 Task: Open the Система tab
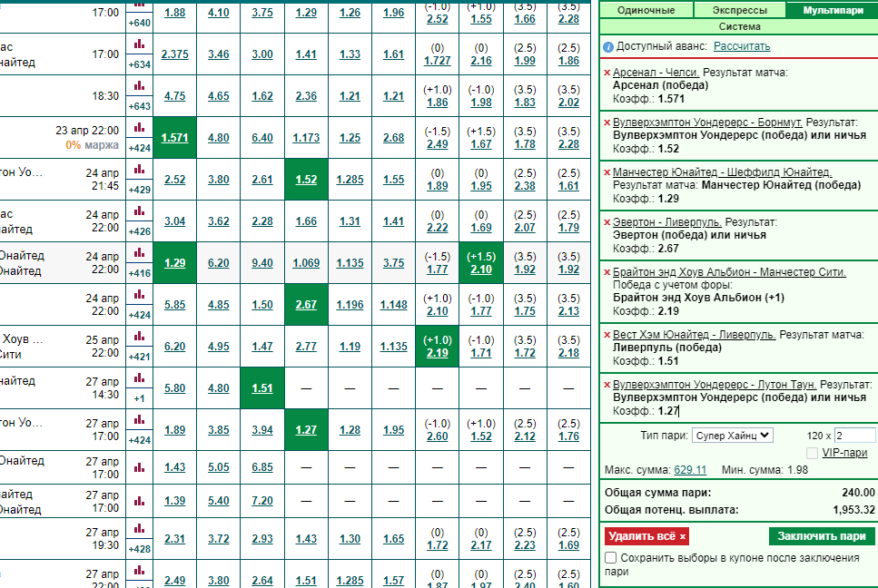[x=739, y=26]
